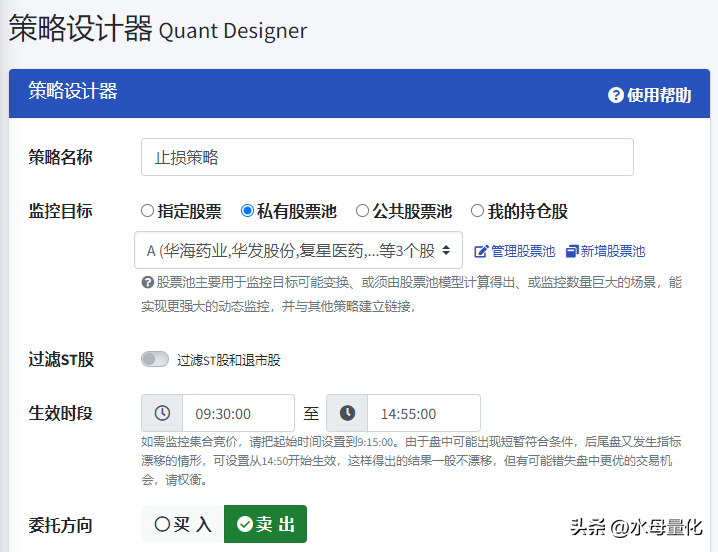Click the info icon beside stock pool description
Viewport: 718px width, 552px height.
coord(147,283)
